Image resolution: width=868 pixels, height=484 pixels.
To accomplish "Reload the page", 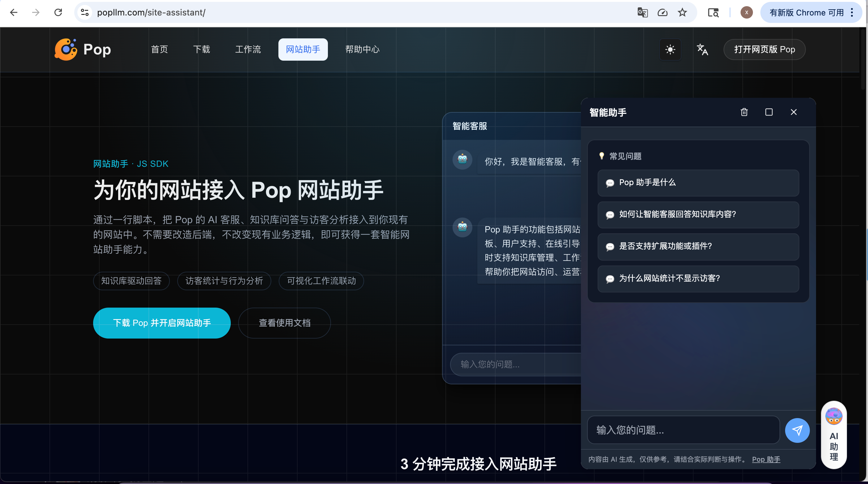I will coord(58,12).
